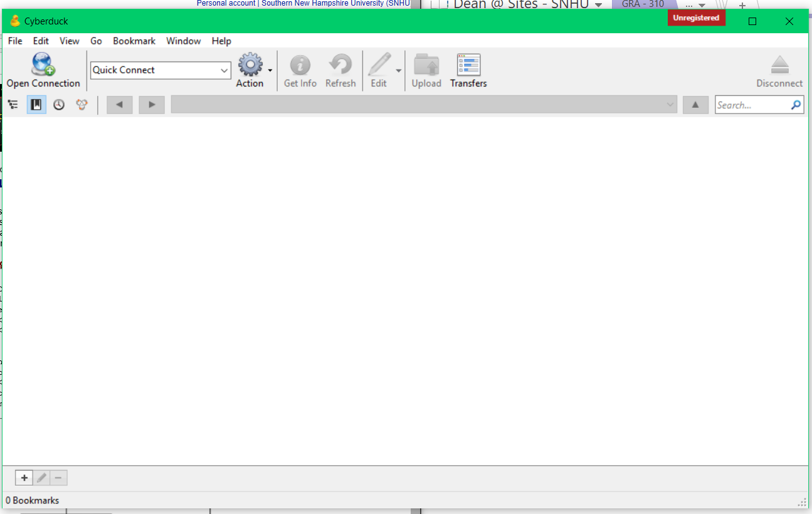The width and height of the screenshot is (812, 514).
Task: Close the Cyberduck window
Action: point(789,21)
